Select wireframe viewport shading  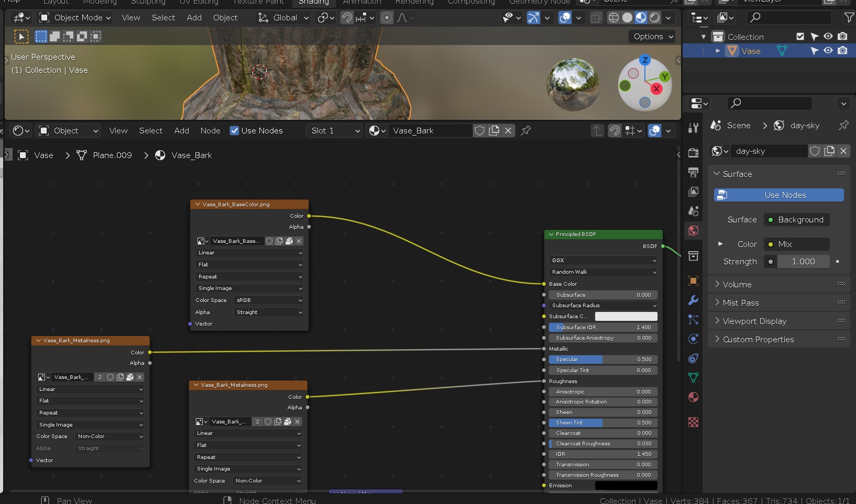[x=613, y=18]
